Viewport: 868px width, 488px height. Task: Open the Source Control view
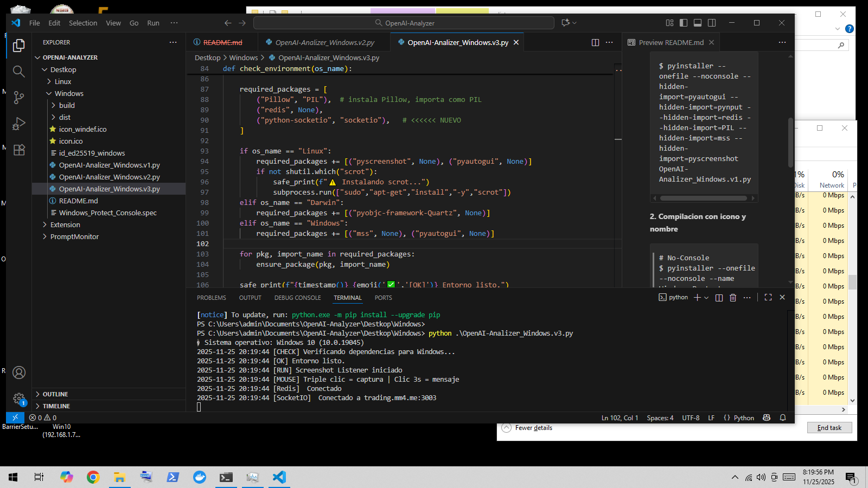click(19, 98)
